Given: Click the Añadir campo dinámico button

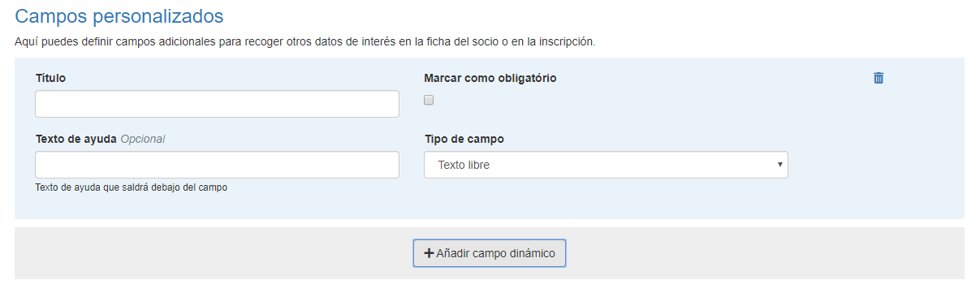Looking at the screenshot, I should [490, 253].
